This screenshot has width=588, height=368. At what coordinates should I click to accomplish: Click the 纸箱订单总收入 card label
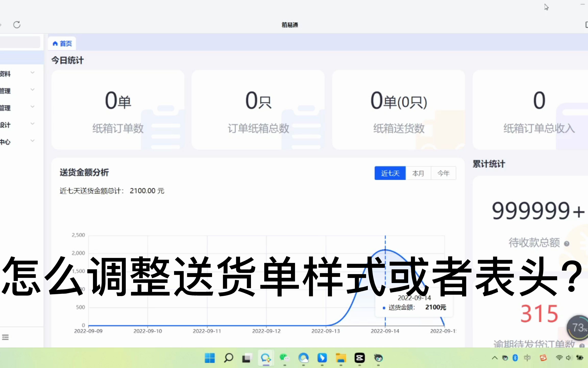coord(539,128)
